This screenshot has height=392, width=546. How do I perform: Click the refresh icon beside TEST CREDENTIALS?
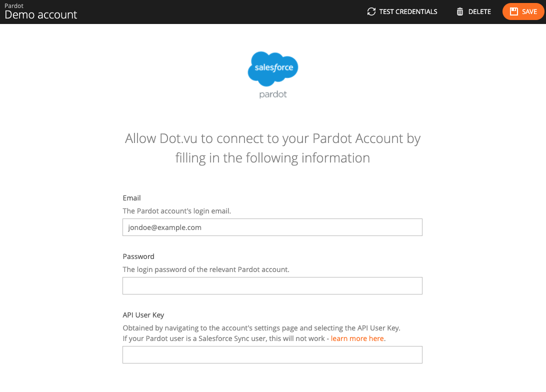371,11
